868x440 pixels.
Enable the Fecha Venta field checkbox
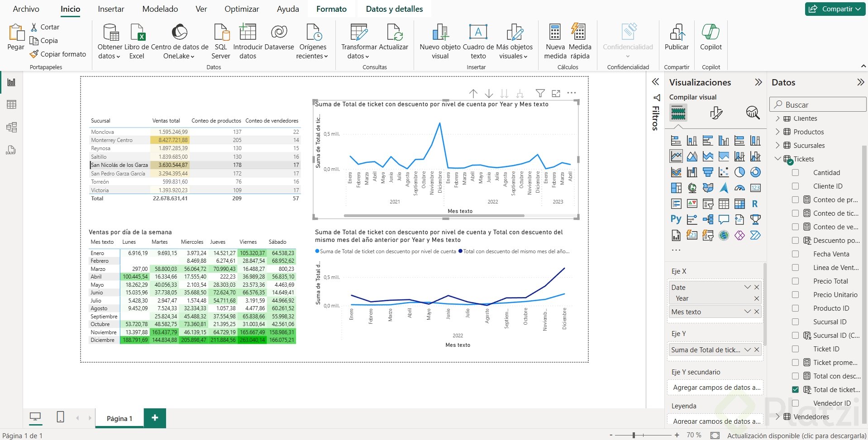[x=795, y=254]
